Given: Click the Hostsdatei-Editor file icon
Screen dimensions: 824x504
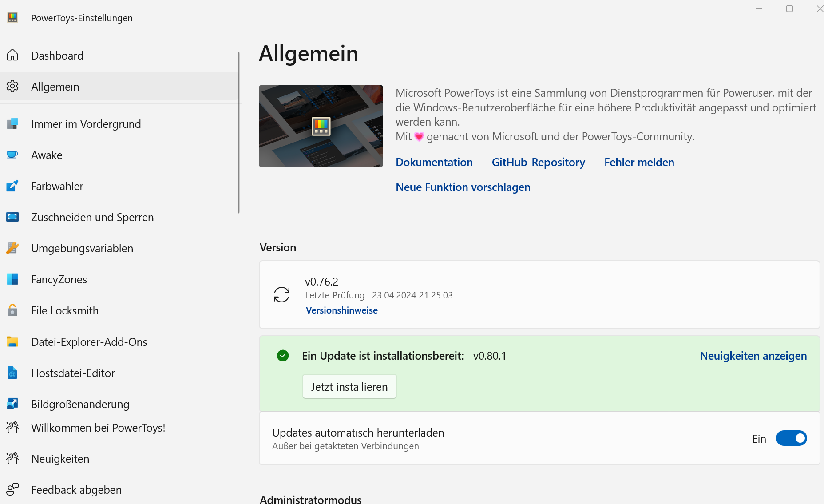Looking at the screenshot, I should pos(12,373).
